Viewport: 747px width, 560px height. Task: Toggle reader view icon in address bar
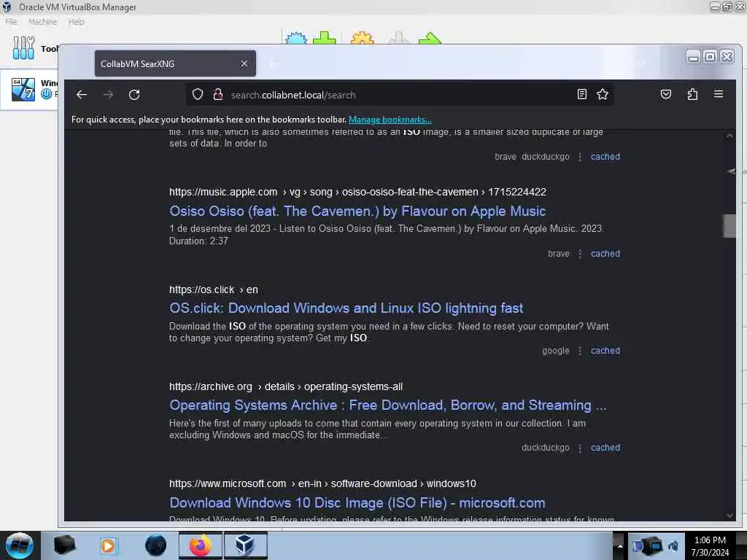pyautogui.click(x=581, y=94)
